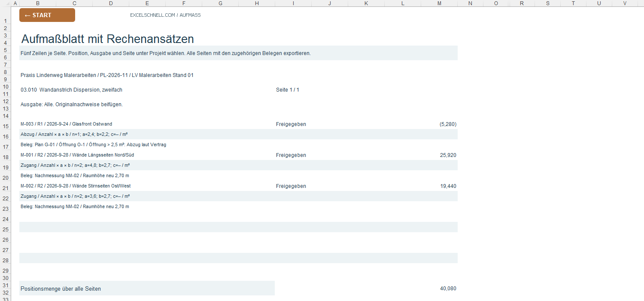Select the "Beleg: Plan G-01" receipt line
Image resolution: width=644 pixels, height=301 pixels.
pos(94,145)
